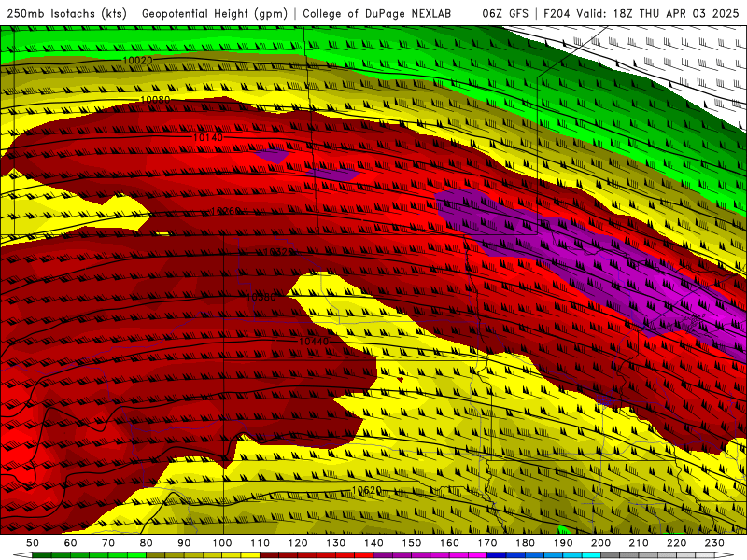Click the 160 value on the color scale
This screenshot has height=560, width=747.
click(449, 543)
